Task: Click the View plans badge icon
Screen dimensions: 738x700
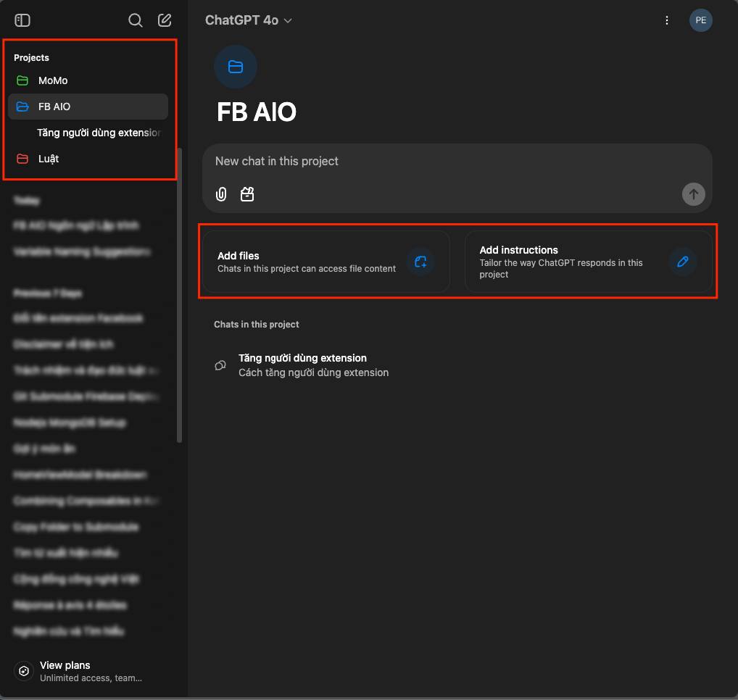Action: [24, 671]
